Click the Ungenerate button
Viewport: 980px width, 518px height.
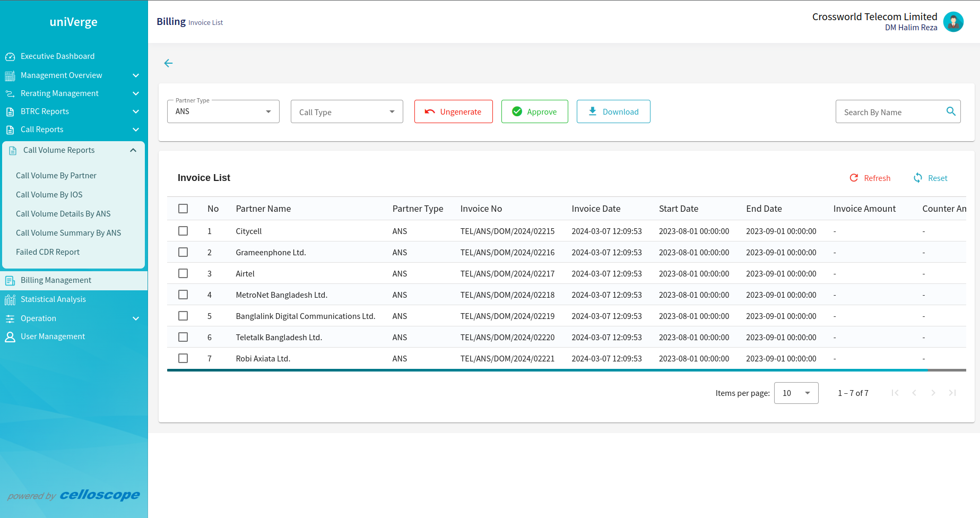tap(454, 111)
